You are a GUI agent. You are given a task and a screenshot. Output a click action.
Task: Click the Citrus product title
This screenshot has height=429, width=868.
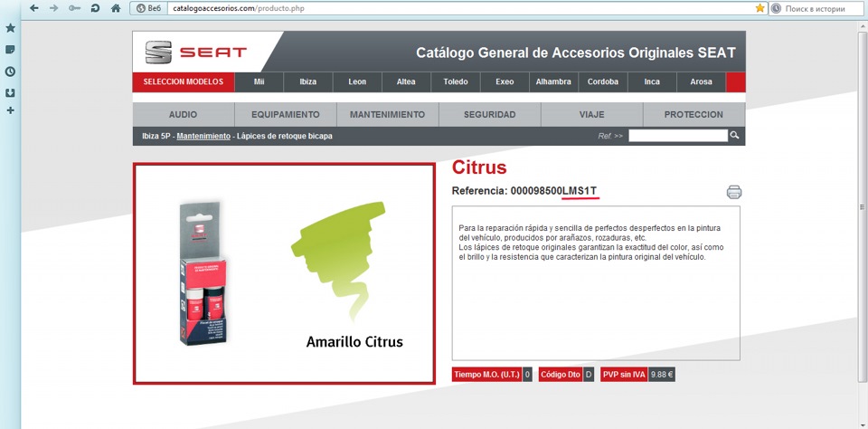(479, 167)
